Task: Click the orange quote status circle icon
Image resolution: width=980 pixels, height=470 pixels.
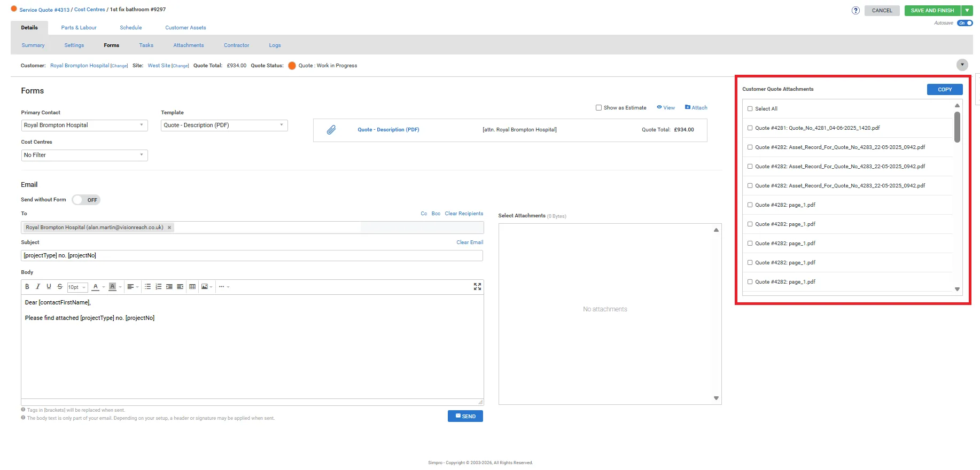Action: pos(292,66)
